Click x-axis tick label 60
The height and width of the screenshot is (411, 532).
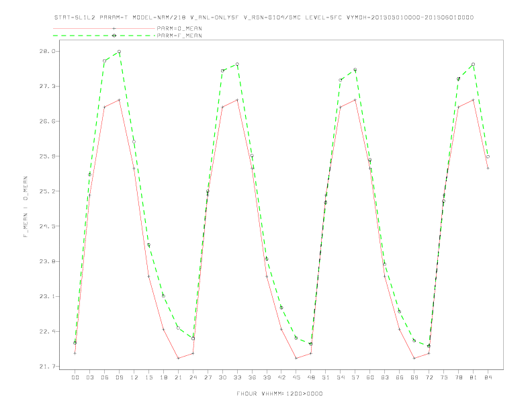point(370,377)
